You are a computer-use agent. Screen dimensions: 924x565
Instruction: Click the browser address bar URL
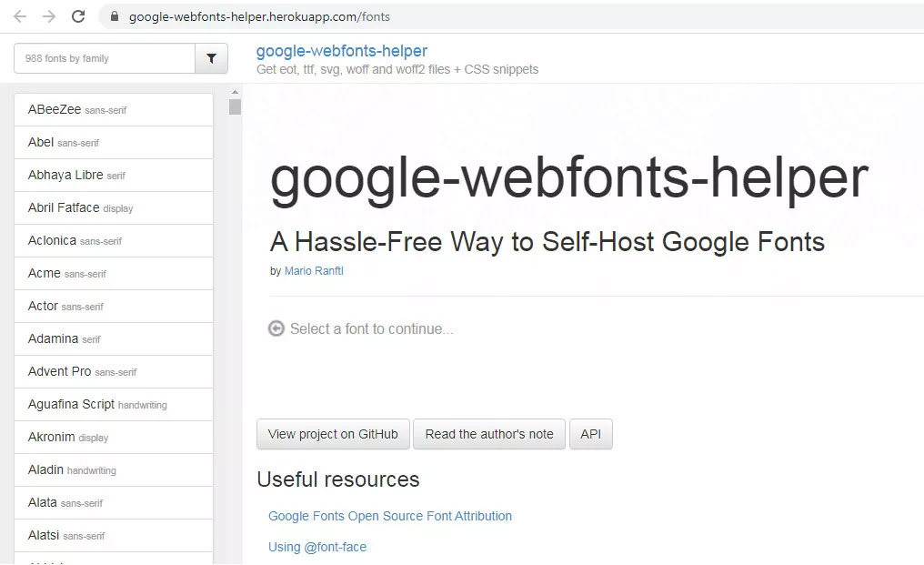point(259,16)
